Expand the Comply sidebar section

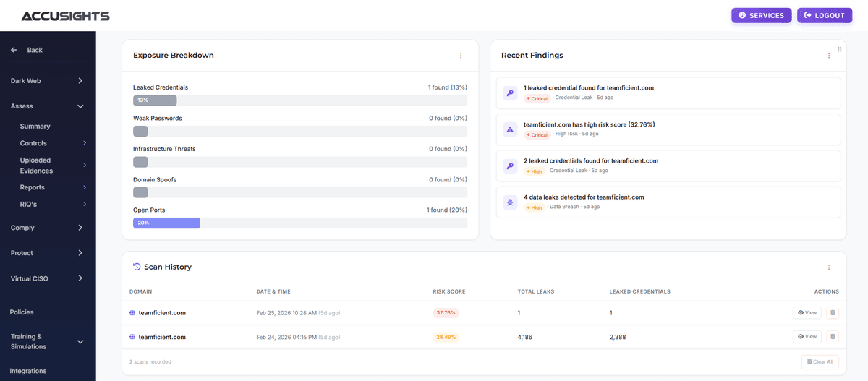pos(80,228)
